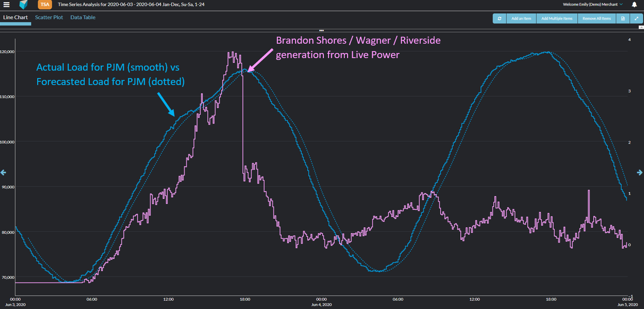Click the Add an Item button

coord(521,19)
